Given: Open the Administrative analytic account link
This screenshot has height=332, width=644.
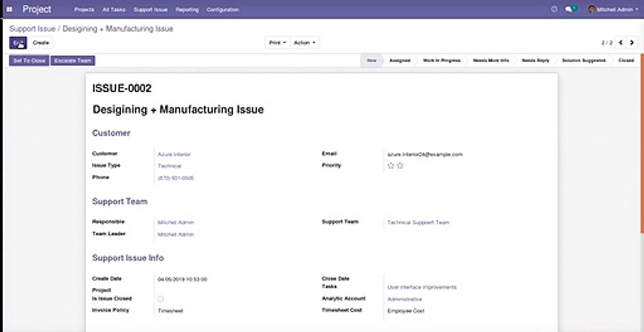Looking at the screenshot, I should click(405, 299).
